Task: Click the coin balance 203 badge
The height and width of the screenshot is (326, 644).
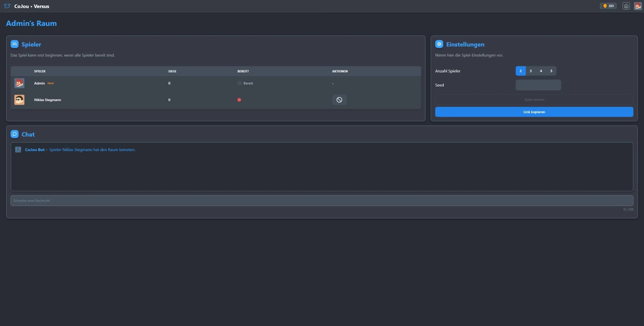Action: (608, 6)
